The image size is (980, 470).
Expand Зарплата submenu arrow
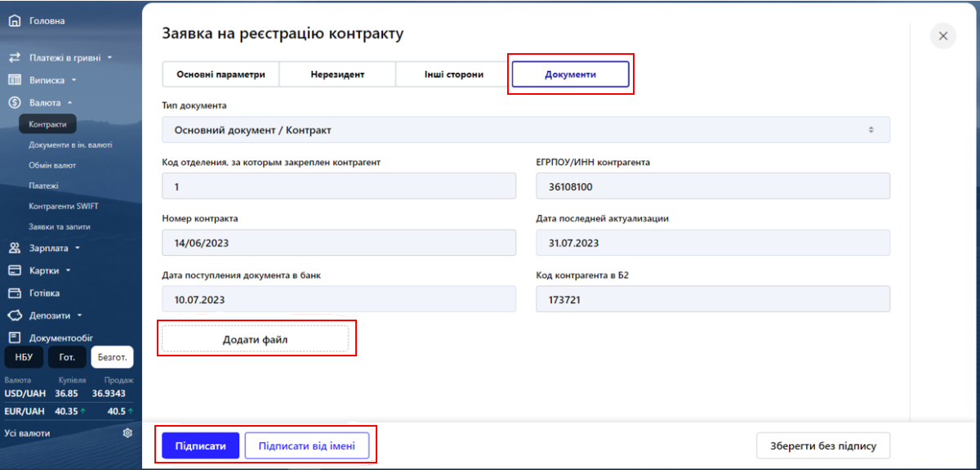[x=78, y=248]
